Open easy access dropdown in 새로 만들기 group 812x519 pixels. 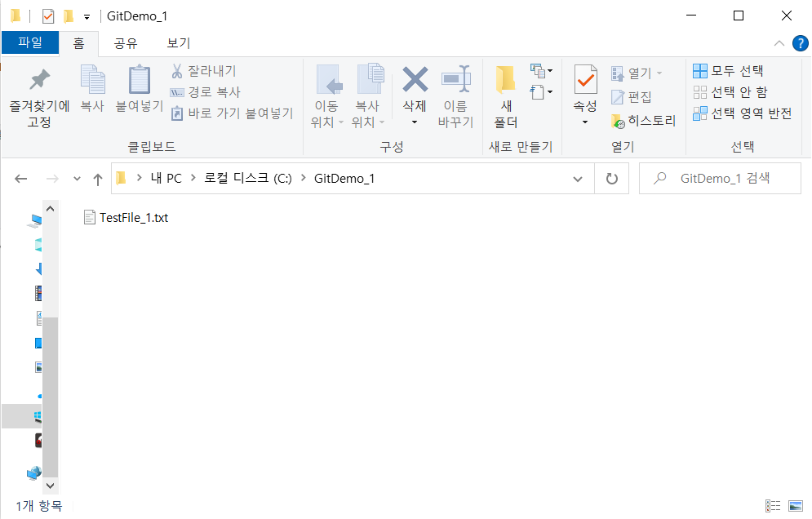point(541,92)
